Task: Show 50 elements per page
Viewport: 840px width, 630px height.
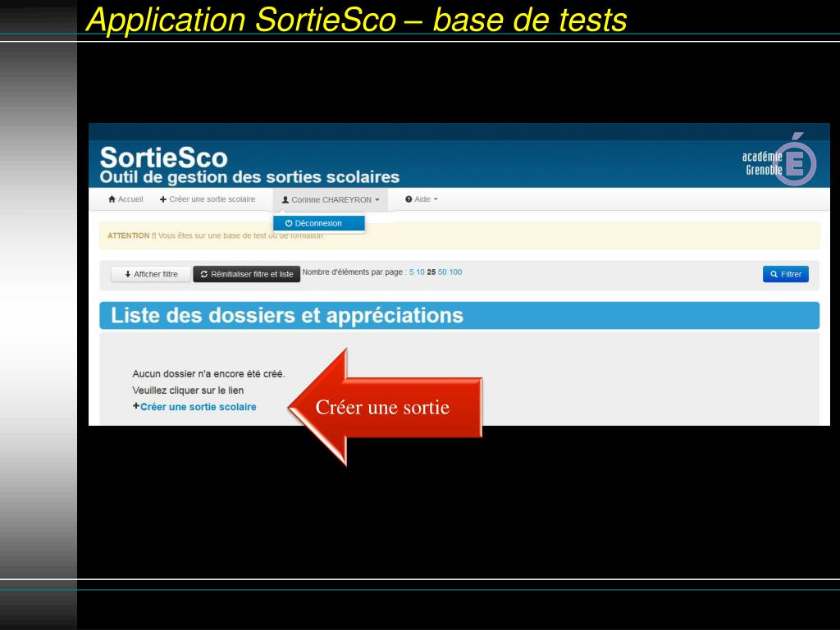Action: [x=442, y=272]
